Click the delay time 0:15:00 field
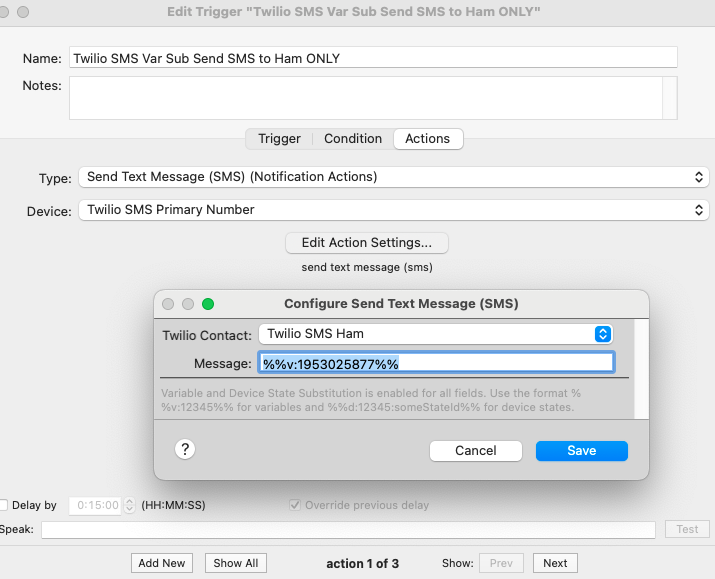 (95, 505)
